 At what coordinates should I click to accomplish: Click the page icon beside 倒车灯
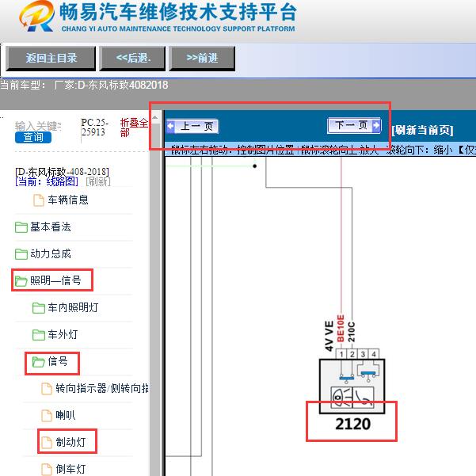[47, 469]
